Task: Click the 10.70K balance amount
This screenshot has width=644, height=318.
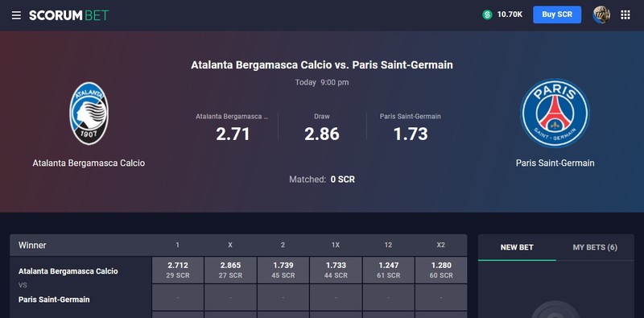Action: point(510,14)
